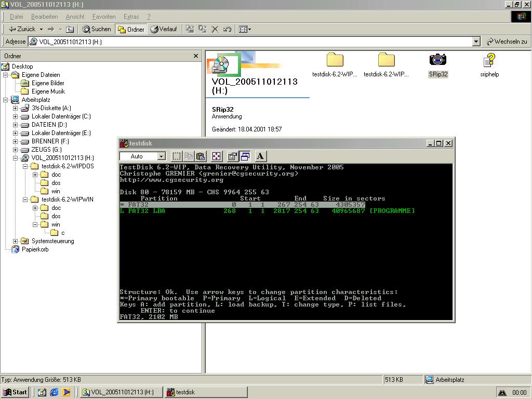
Task: Click the 00:00 taskbar clock
Action: click(x=519, y=393)
